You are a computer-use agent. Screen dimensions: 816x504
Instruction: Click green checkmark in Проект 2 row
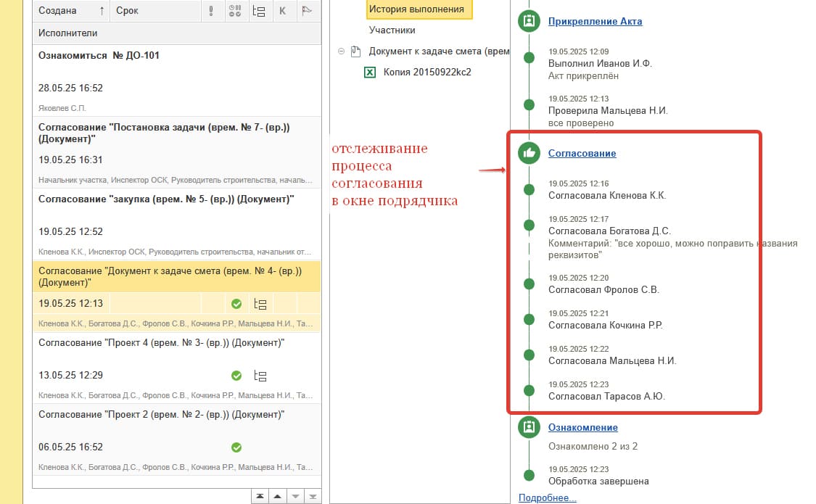[236, 447]
